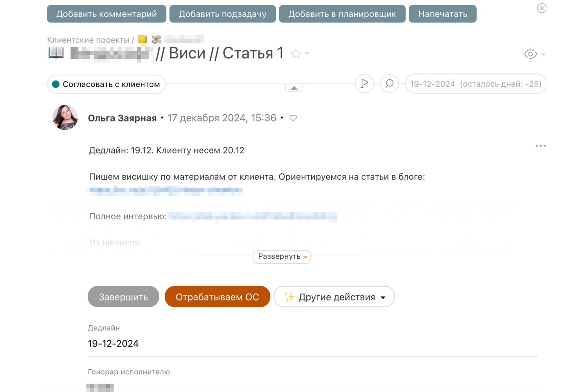Click the comment timestamp 17 декабря 2024, 15:36
This screenshot has width=588, height=392.
pos(222,118)
